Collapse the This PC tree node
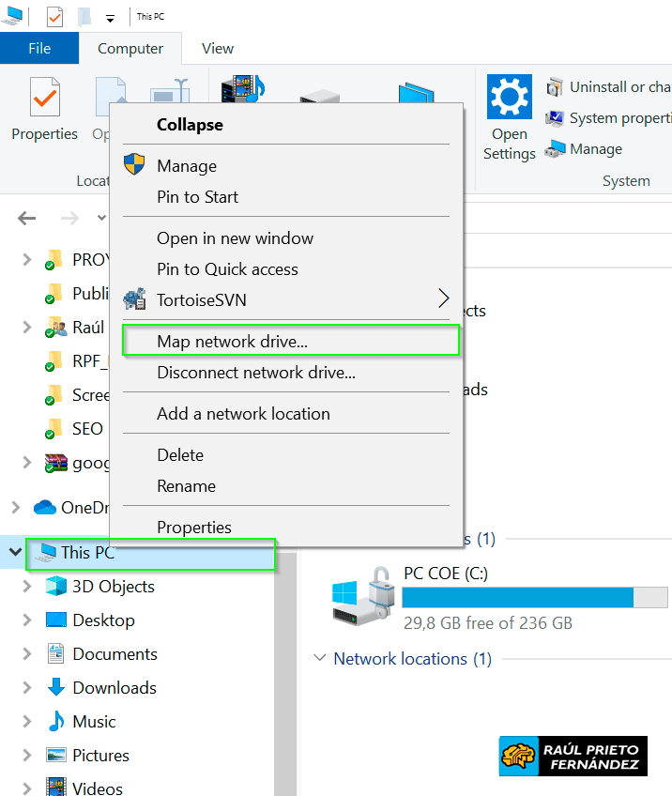The height and width of the screenshot is (796, 672). (15, 553)
